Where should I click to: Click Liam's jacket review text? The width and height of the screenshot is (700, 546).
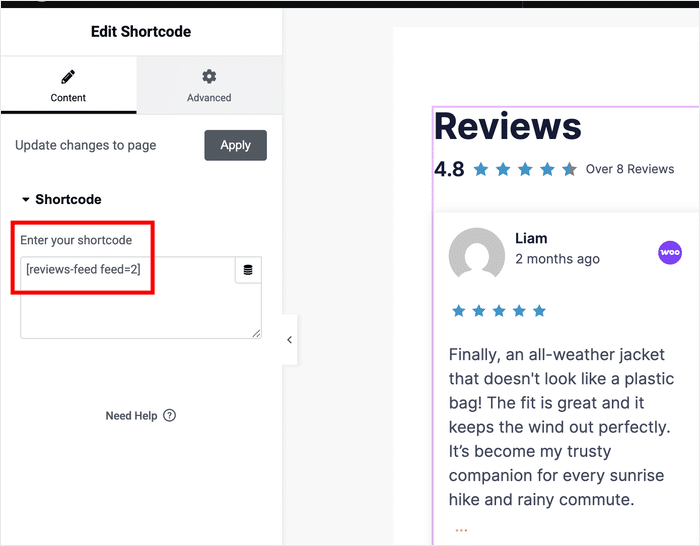(561, 427)
